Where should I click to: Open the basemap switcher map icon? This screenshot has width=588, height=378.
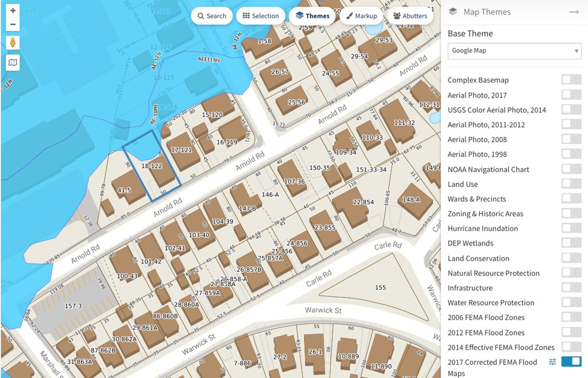[13, 63]
